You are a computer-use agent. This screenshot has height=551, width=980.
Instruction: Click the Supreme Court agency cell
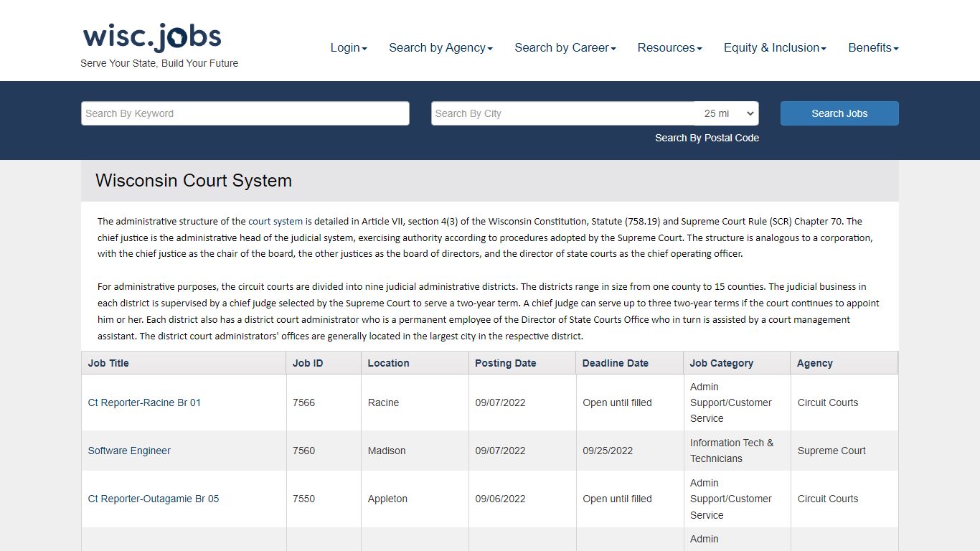pos(844,451)
